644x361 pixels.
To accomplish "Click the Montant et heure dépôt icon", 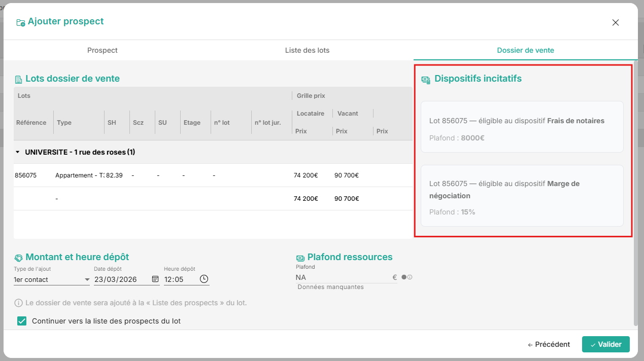I will pyautogui.click(x=19, y=258).
